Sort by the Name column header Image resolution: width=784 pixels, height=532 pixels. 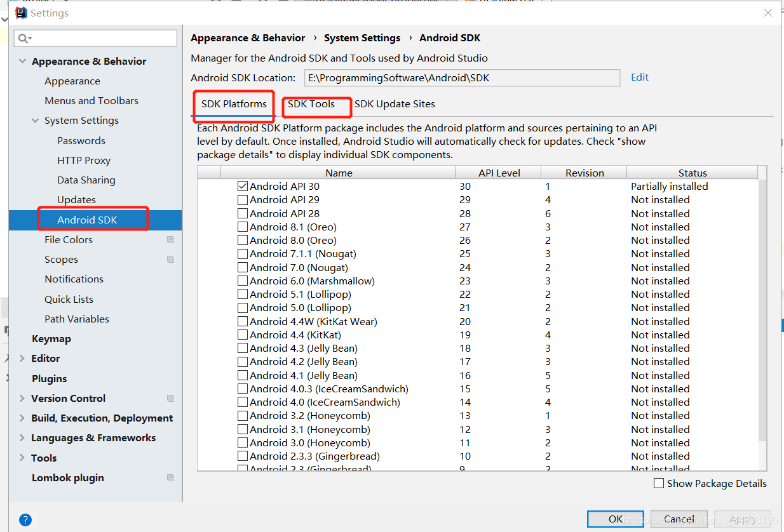click(339, 173)
